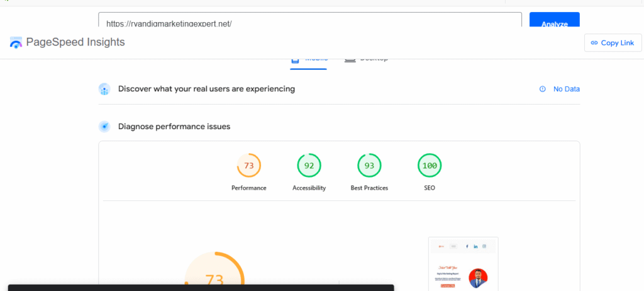
Task: Click the PageSpeed Insights title text
Action: click(x=75, y=42)
